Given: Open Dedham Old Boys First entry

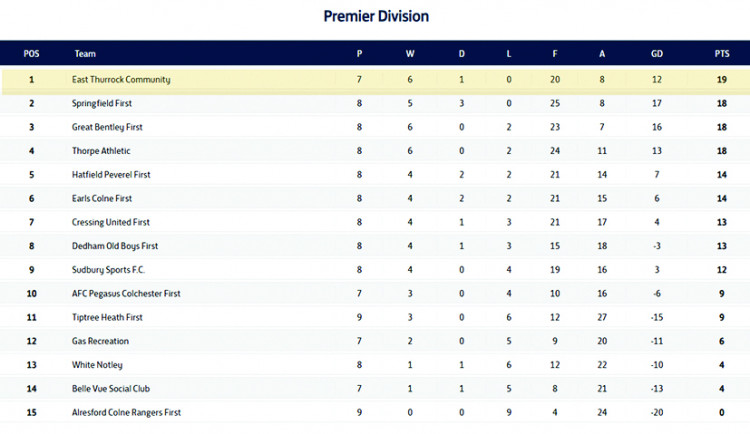Looking at the screenshot, I should 115,246.
